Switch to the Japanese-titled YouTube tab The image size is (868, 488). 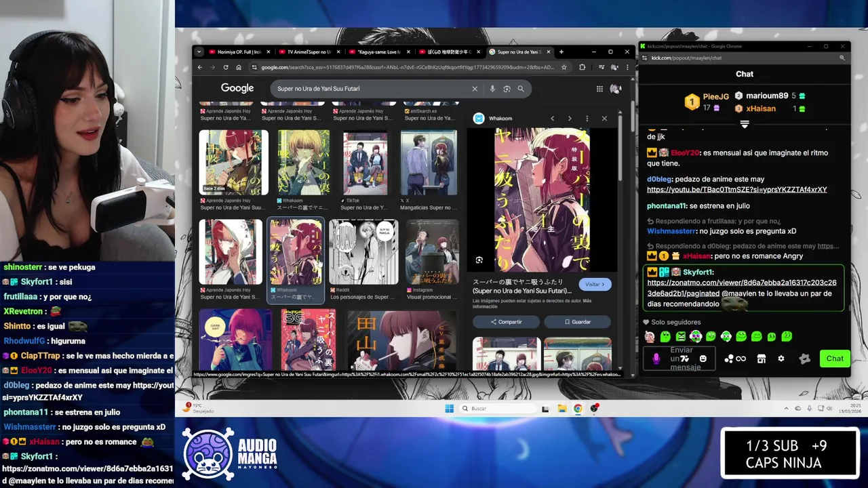(448, 52)
